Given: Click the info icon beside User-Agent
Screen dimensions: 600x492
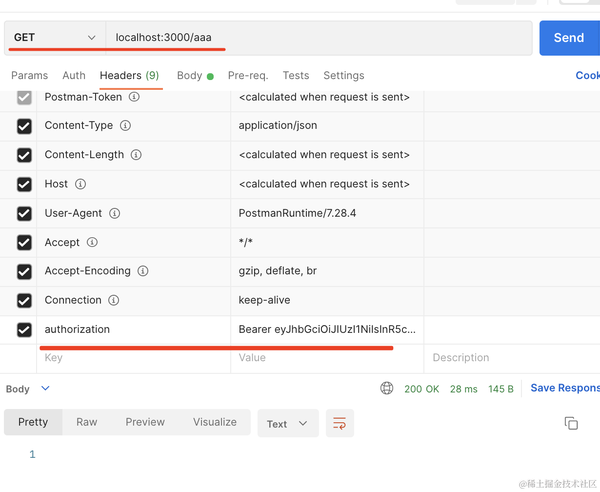Looking at the screenshot, I should [115, 213].
